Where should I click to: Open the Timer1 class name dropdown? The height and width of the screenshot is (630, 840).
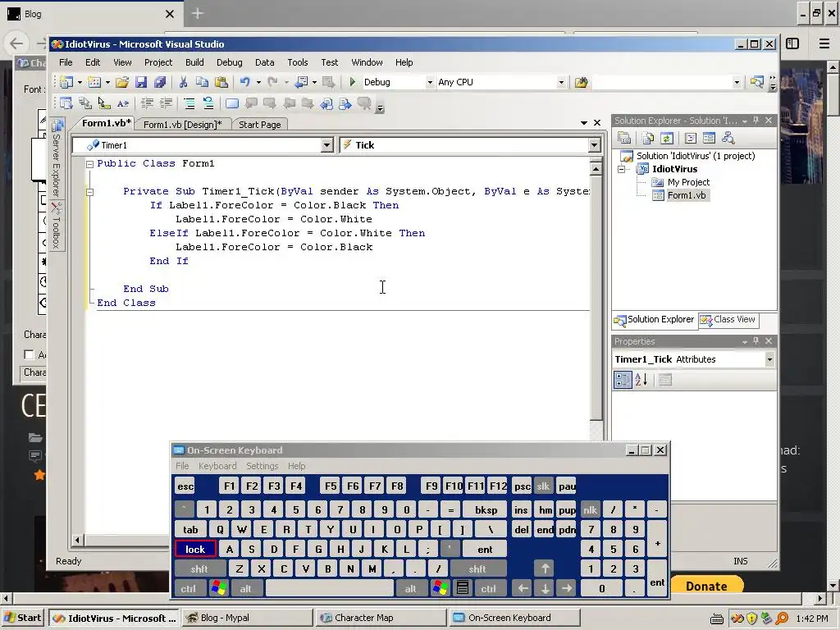tap(326, 145)
